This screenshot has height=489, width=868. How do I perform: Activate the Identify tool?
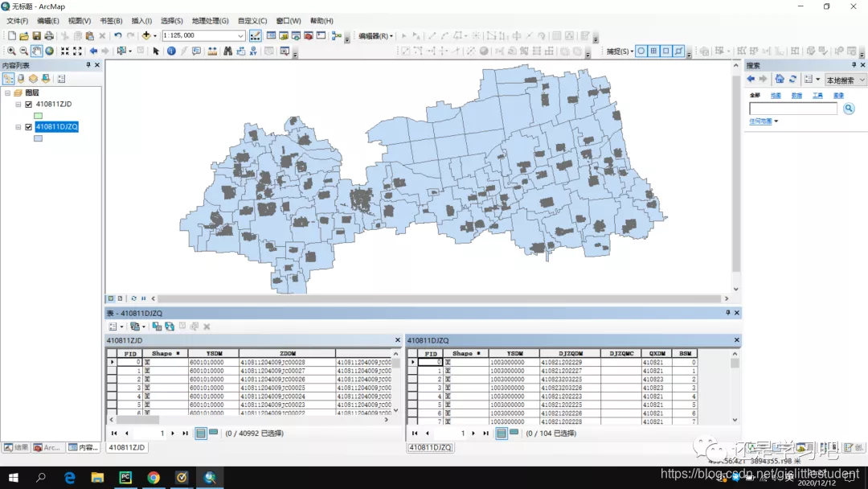click(x=171, y=51)
